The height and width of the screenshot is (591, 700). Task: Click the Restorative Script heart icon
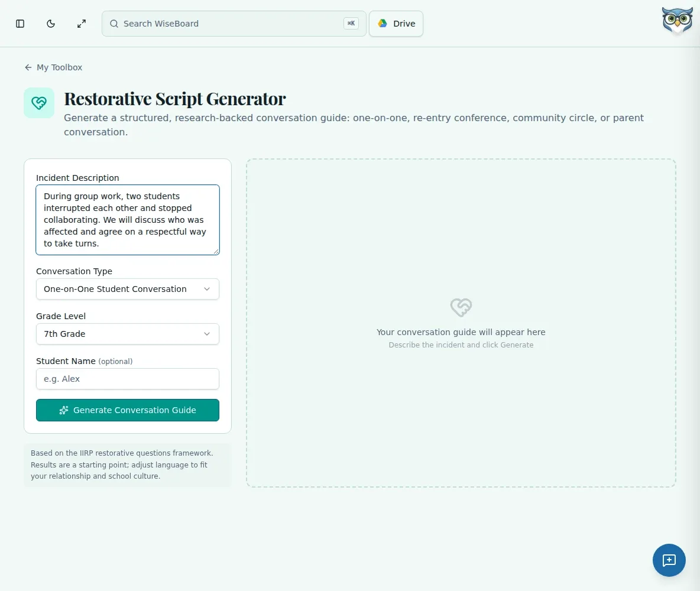coord(39,103)
